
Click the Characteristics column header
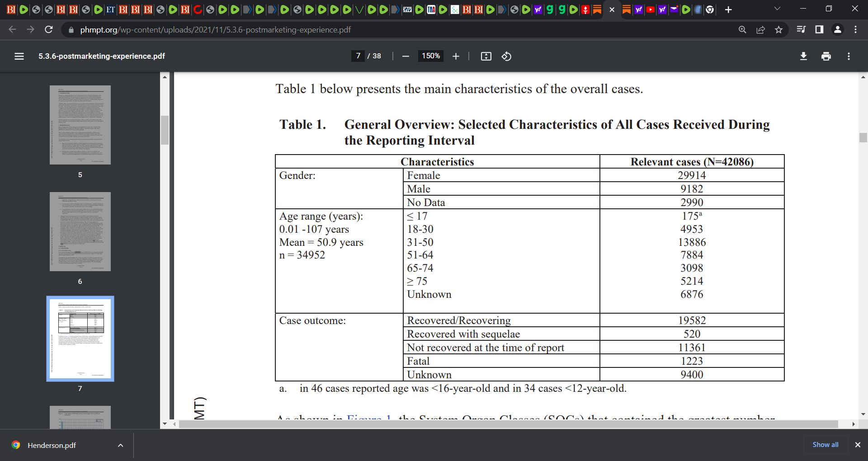(437, 162)
